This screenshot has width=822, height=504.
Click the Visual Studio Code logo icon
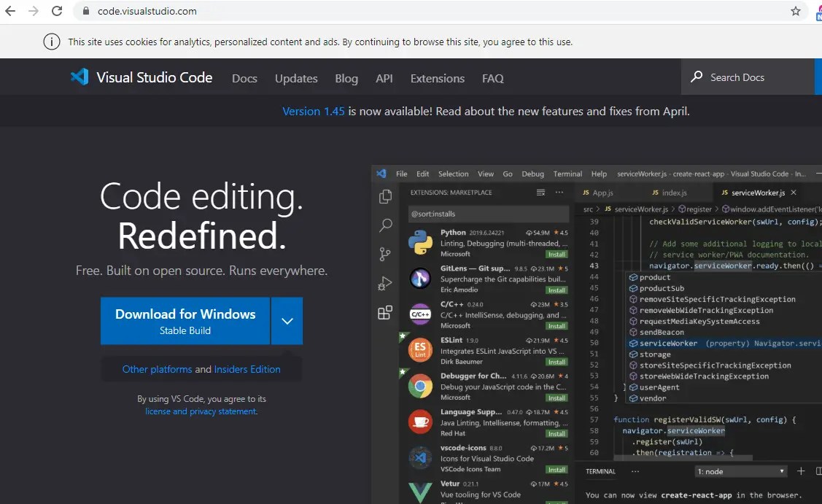click(x=80, y=77)
